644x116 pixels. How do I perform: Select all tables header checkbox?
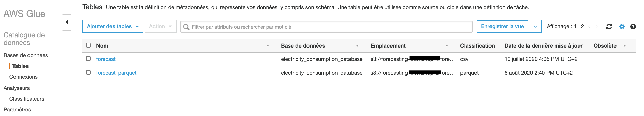88,45
